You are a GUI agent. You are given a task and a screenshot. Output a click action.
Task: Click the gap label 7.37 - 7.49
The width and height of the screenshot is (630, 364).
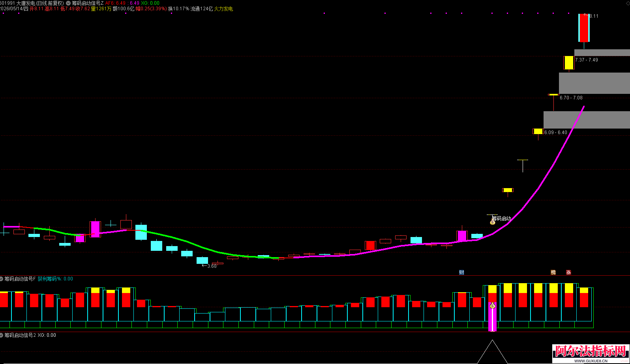587,60
